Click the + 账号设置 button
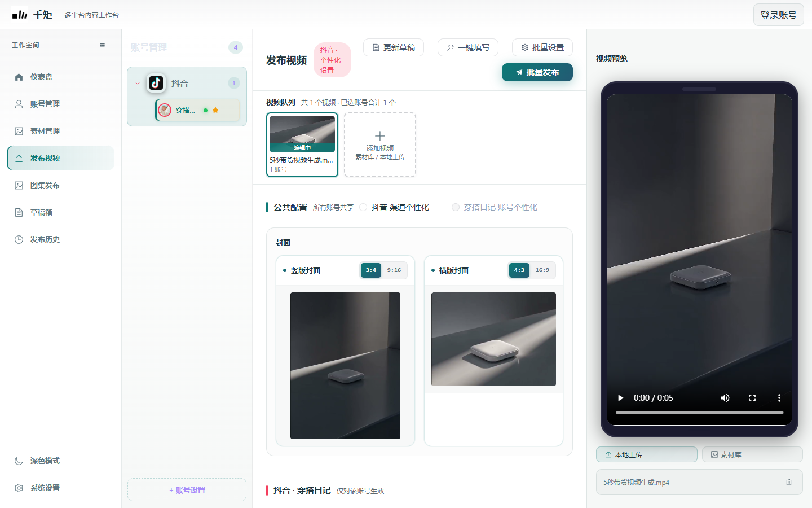 coord(187,490)
